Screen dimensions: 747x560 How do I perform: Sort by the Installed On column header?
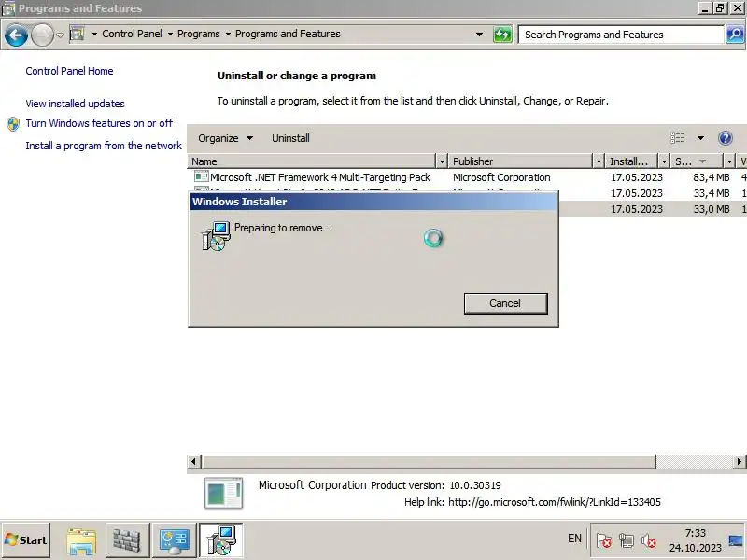(x=632, y=161)
